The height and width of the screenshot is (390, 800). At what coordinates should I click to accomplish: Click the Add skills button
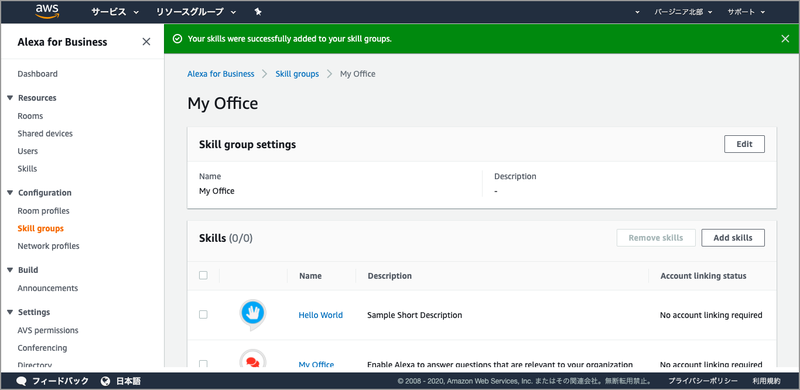pyautogui.click(x=733, y=238)
